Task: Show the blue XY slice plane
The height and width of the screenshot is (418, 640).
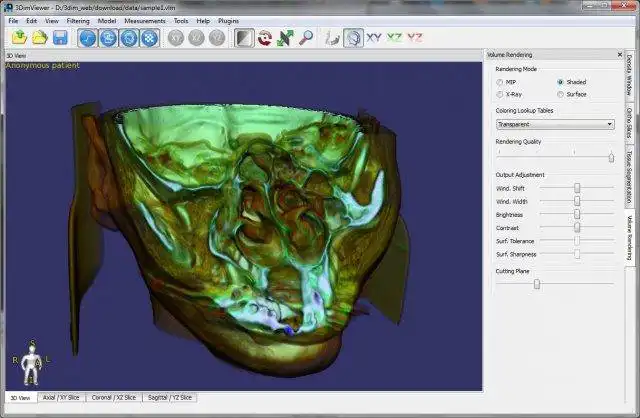Action: (374, 38)
